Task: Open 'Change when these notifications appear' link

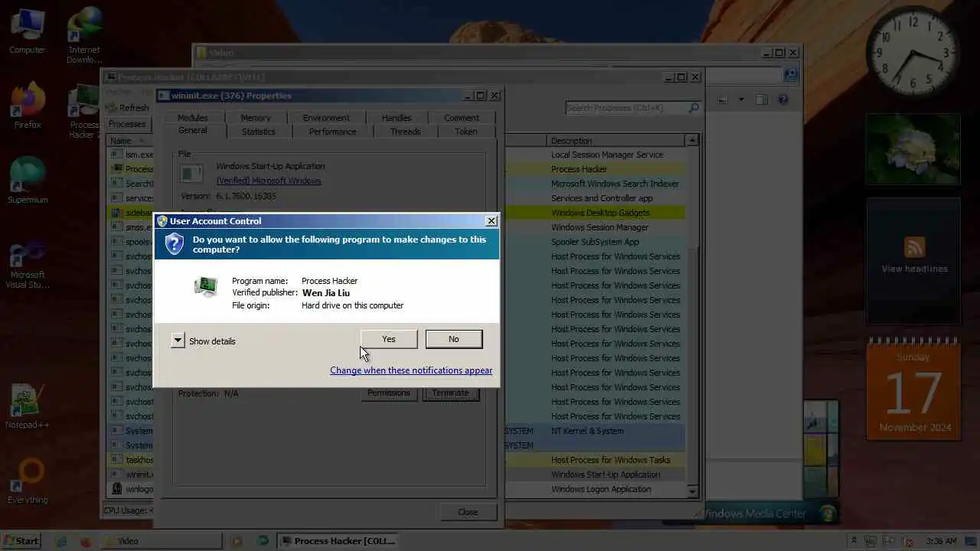Action: (411, 370)
